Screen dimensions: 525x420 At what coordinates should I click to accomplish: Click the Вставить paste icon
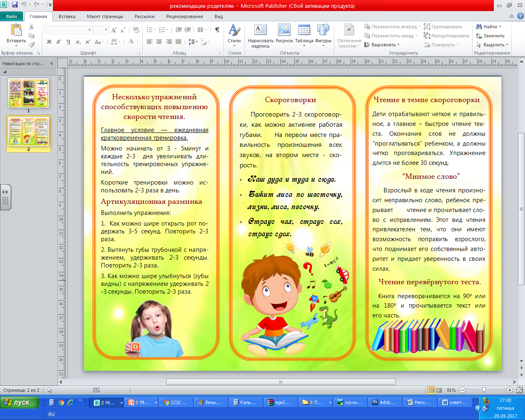(x=16, y=31)
